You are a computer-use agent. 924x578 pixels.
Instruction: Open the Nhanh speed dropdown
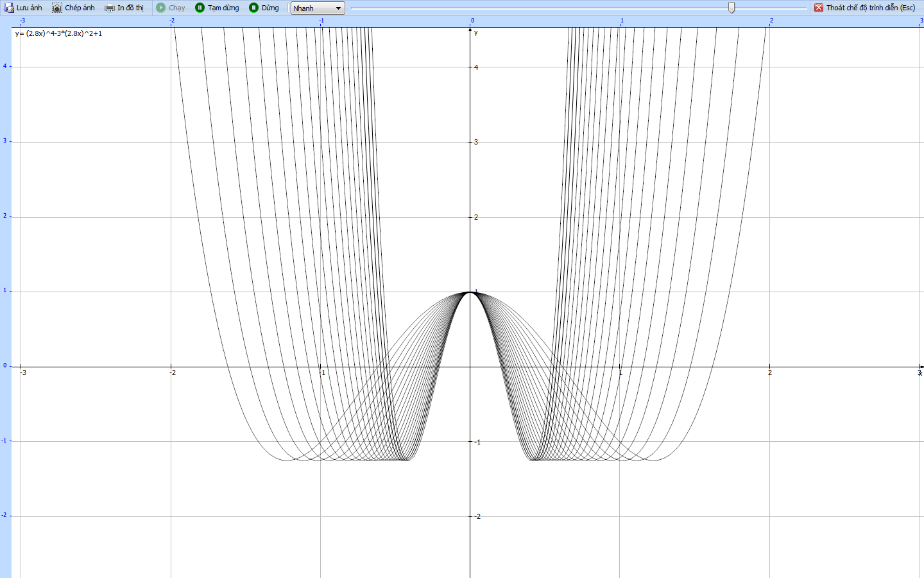318,8
